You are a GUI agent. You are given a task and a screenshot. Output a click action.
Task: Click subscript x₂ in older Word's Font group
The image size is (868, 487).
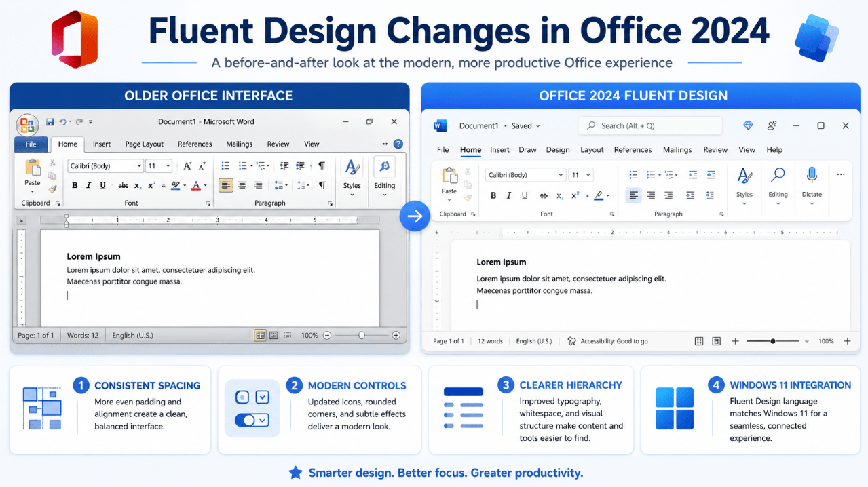138,185
